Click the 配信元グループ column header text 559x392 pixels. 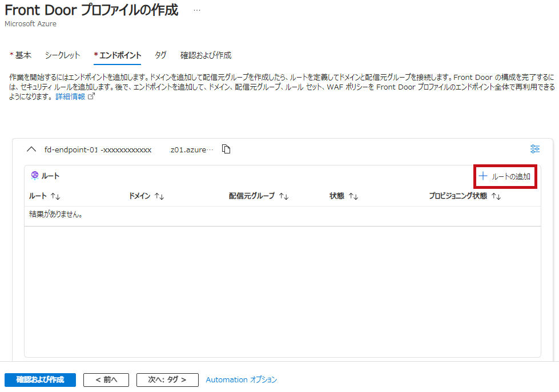[252, 196]
